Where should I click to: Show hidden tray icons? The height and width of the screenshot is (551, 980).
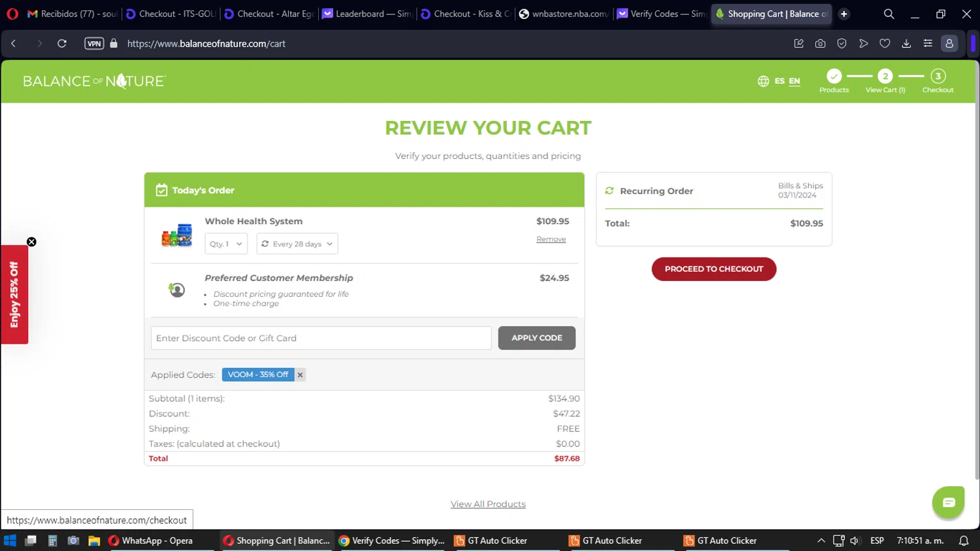point(821,541)
